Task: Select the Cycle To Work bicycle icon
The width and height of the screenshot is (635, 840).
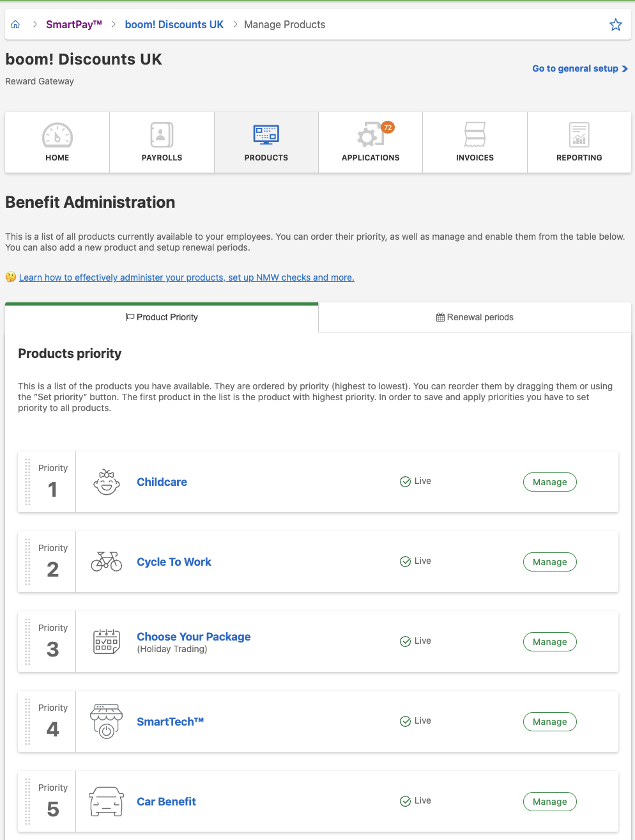Action: tap(106, 561)
